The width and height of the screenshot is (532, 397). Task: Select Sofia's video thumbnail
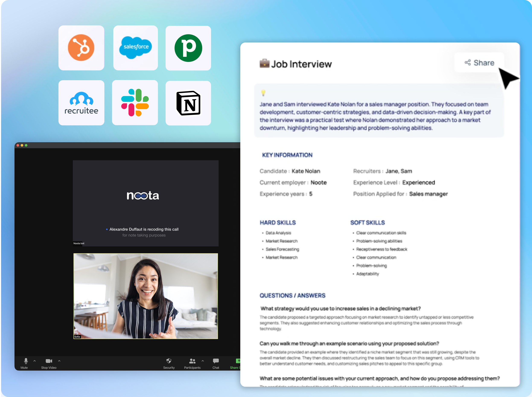[x=146, y=296]
